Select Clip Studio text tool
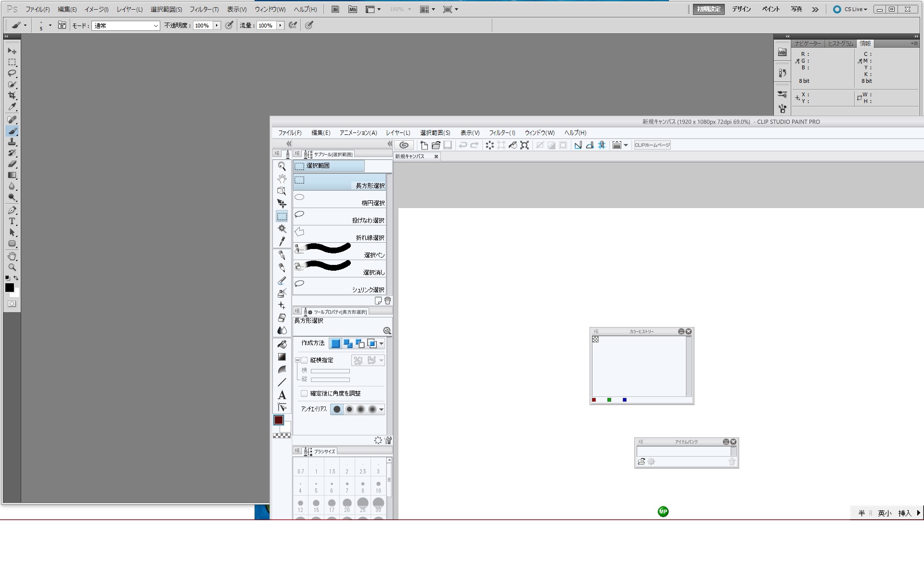The width and height of the screenshot is (924, 578). (282, 395)
